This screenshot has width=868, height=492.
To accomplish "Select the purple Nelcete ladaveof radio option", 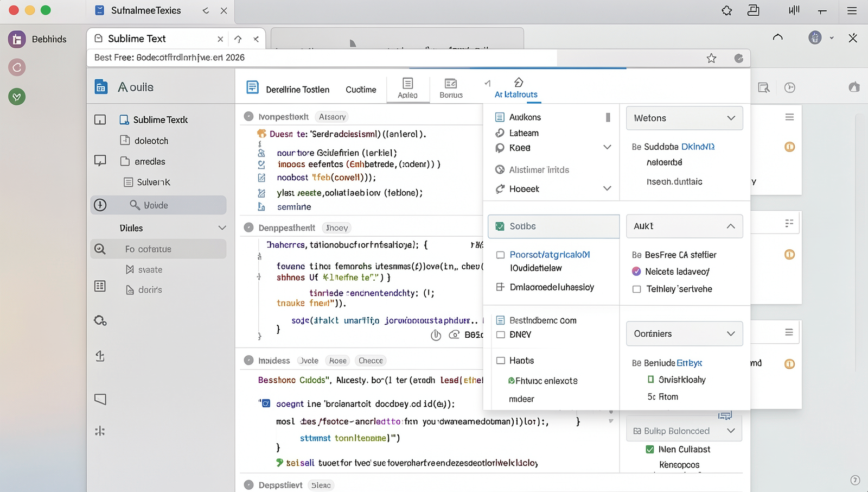I will click(x=636, y=272).
